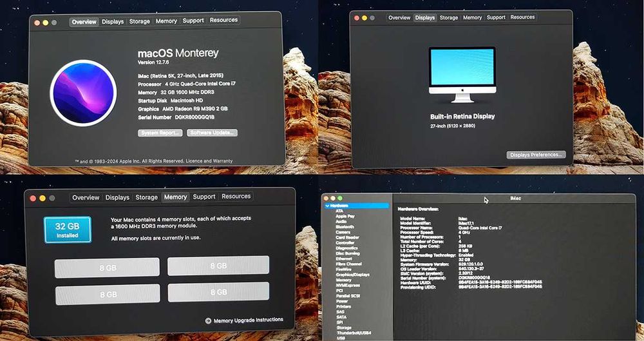This screenshot has width=644, height=341.
Task: Select Diagnostics in System Report sidebar
Action: point(346,248)
